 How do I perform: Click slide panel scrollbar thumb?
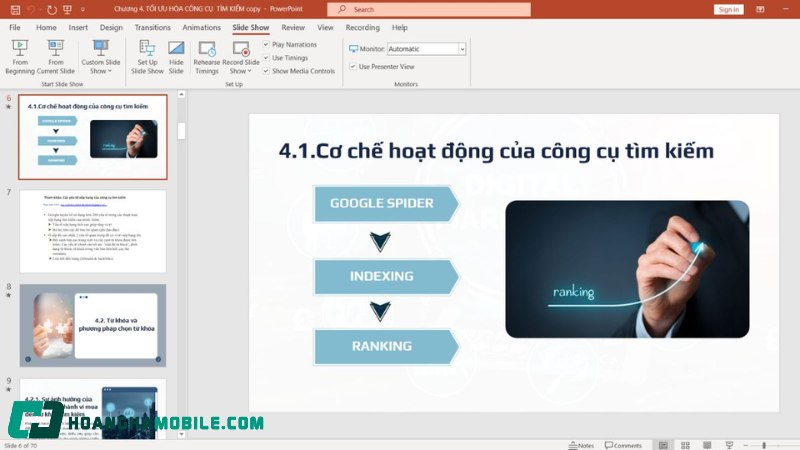[182, 130]
